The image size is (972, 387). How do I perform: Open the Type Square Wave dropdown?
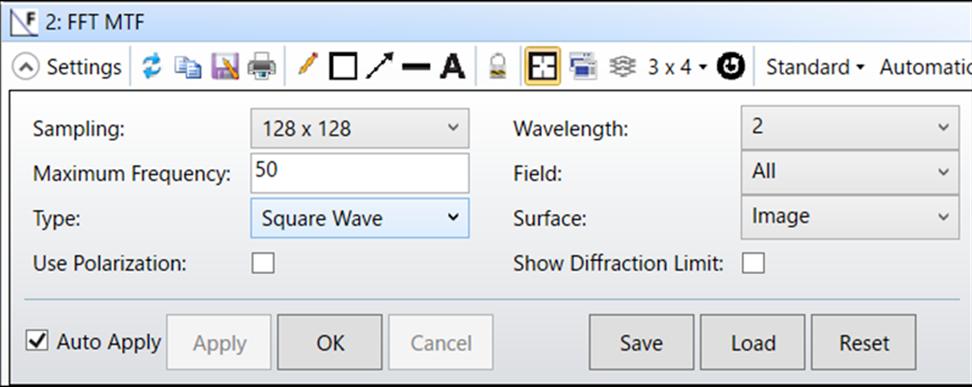tap(360, 218)
